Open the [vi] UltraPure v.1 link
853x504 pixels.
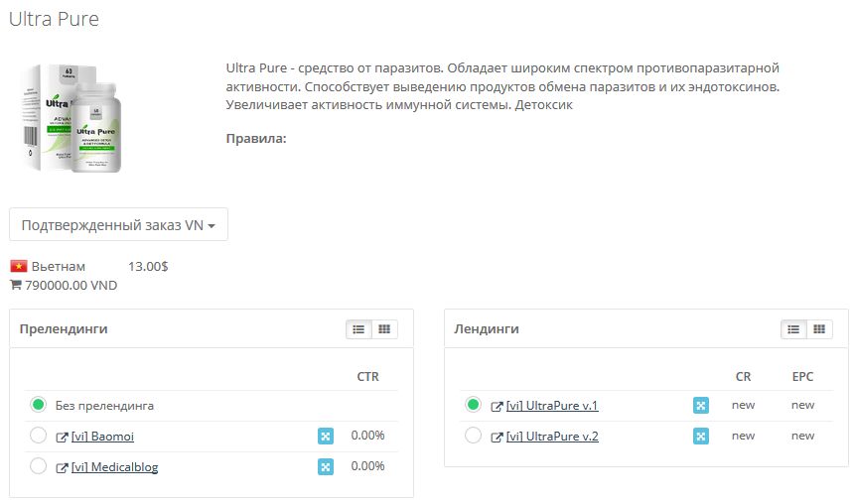click(552, 406)
